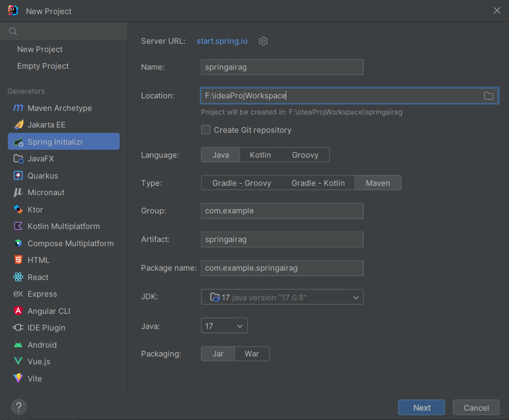This screenshot has width=509, height=420.
Task: Open the start.spring.io link
Action: [222, 41]
